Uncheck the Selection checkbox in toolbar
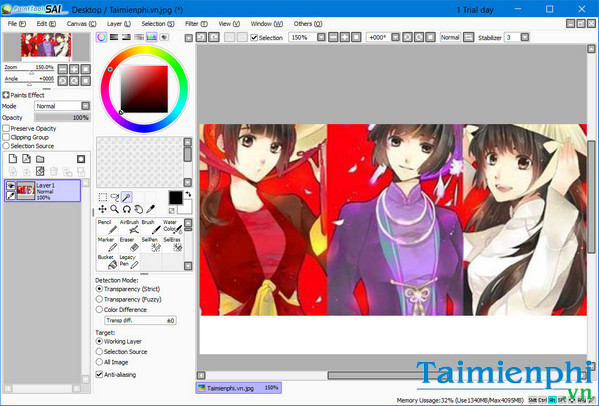Viewport: 599px width, 406px height. click(254, 38)
